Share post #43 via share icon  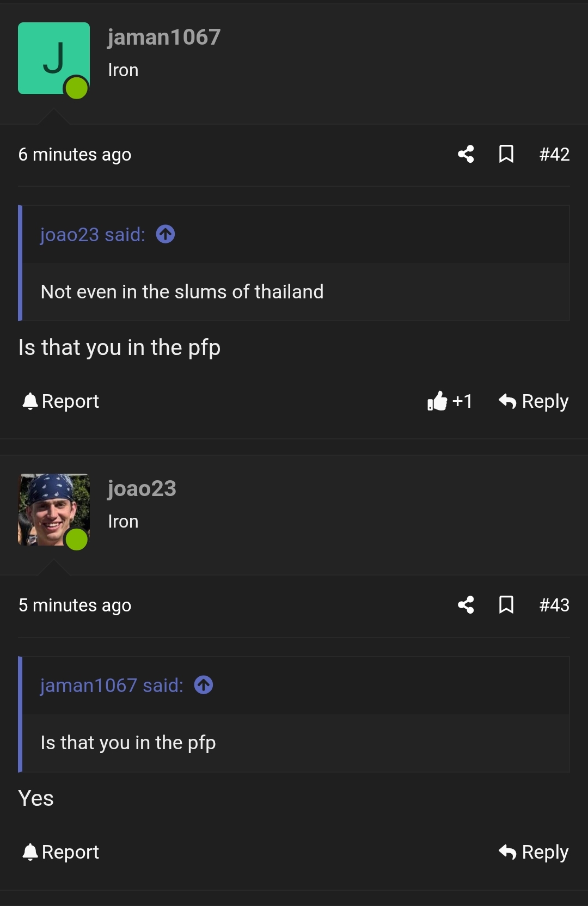pos(466,605)
